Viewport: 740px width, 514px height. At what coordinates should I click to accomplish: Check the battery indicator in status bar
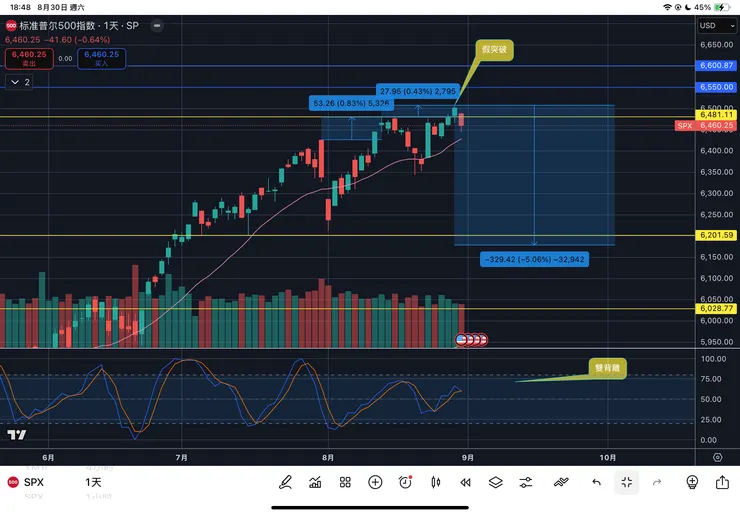tap(722, 7)
